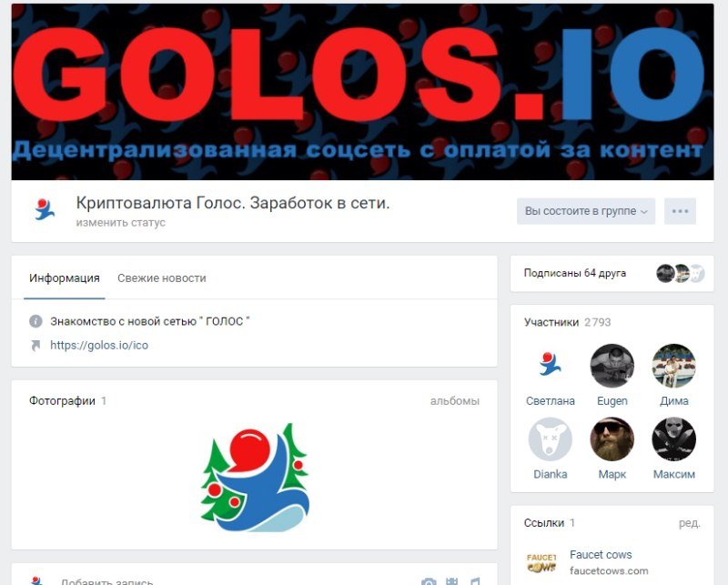Click 'изменить статус' under the group name
This screenshot has width=728, height=585.
pyautogui.click(x=121, y=222)
